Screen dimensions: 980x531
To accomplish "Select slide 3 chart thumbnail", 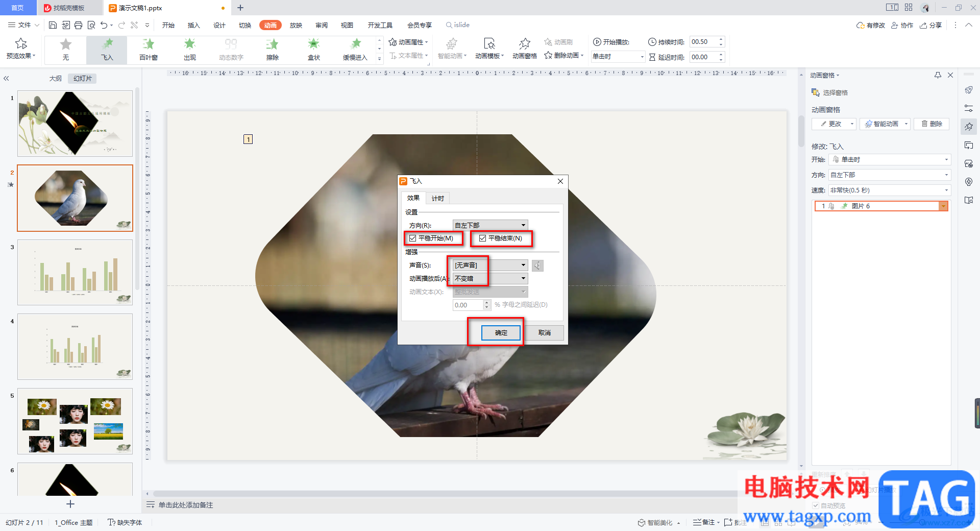I will coord(75,273).
